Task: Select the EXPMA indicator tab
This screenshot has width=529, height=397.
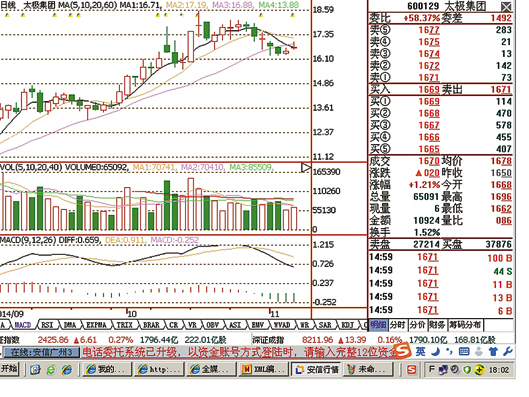Action: tap(96, 325)
